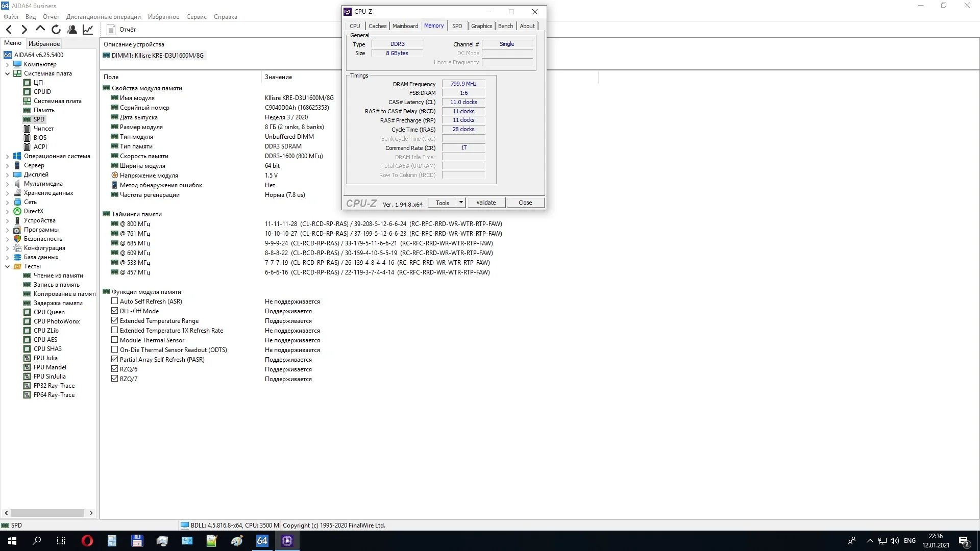The height and width of the screenshot is (551, 980).
Task: Switch to the SPD tab in CPU-Z
Action: coord(457,26)
